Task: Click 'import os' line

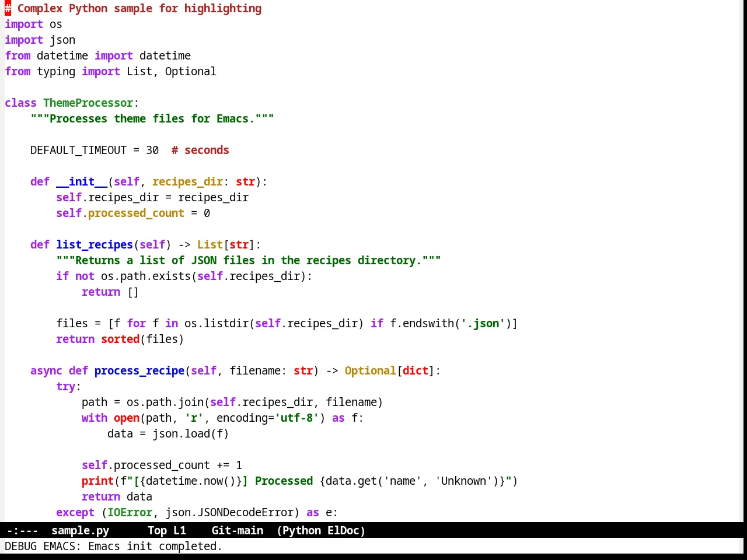Action: 33,24
